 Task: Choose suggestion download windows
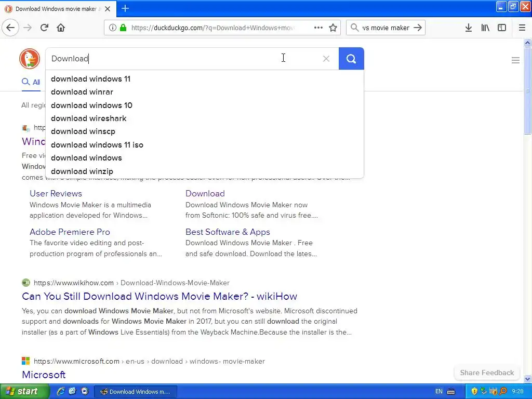click(205, 158)
